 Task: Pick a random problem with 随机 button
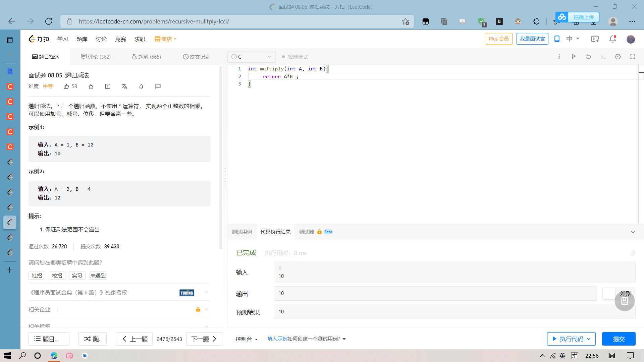93,339
